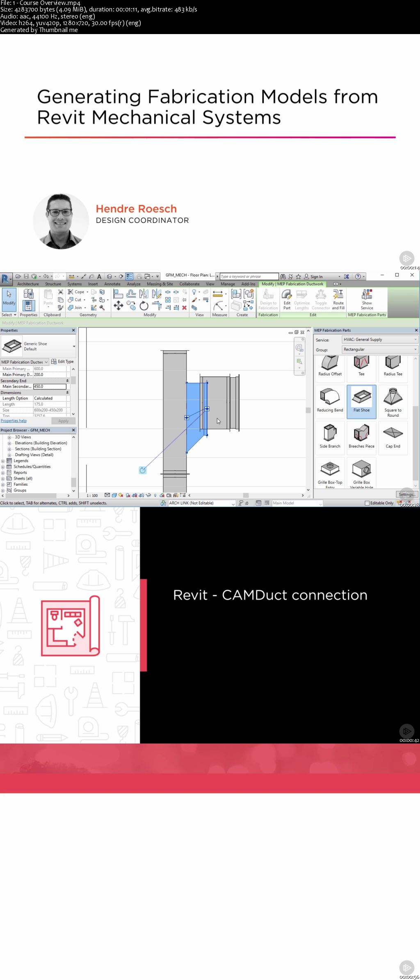The width and height of the screenshot is (420, 980).
Task: Click the Route and Fill tool
Action: (338, 300)
